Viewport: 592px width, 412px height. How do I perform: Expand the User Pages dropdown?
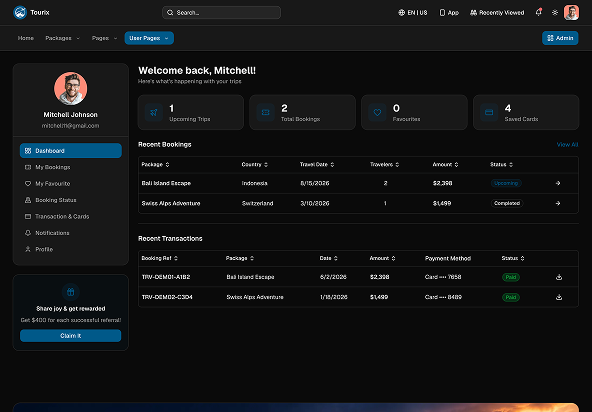149,38
